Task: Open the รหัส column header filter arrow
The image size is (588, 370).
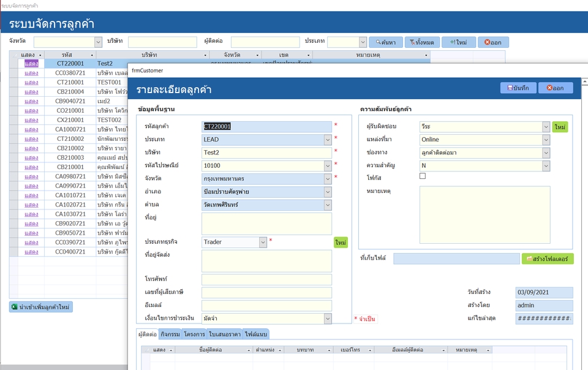Action: click(91, 55)
